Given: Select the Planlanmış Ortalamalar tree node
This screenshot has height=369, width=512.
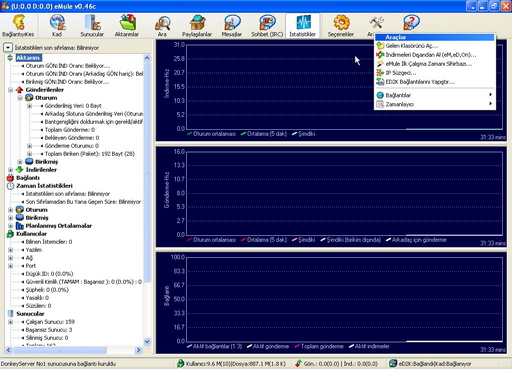Looking at the screenshot, I should pyautogui.click(x=58, y=226).
